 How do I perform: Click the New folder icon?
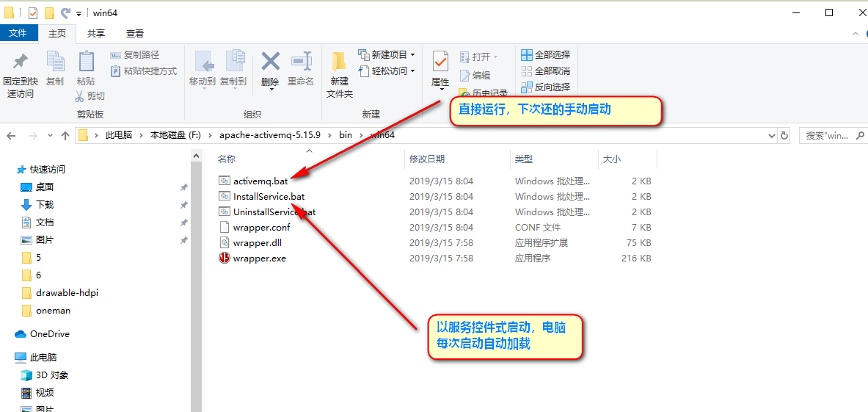pyautogui.click(x=339, y=61)
